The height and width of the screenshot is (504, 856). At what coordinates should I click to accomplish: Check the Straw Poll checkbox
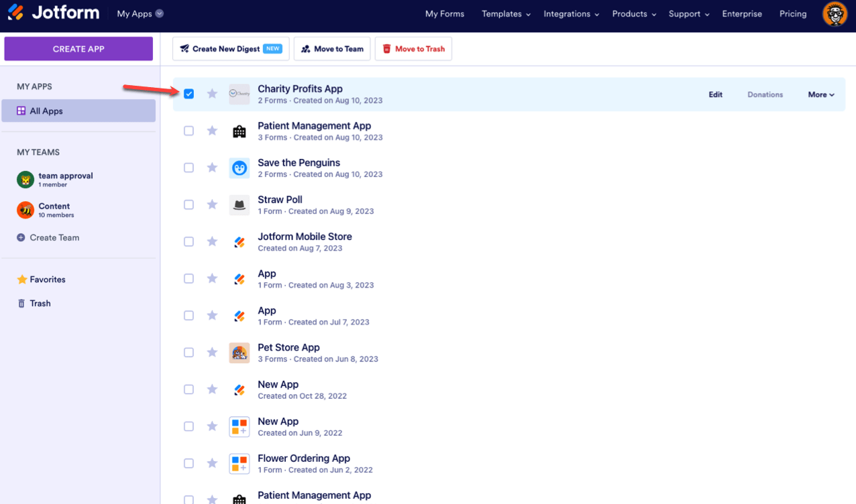(x=189, y=204)
